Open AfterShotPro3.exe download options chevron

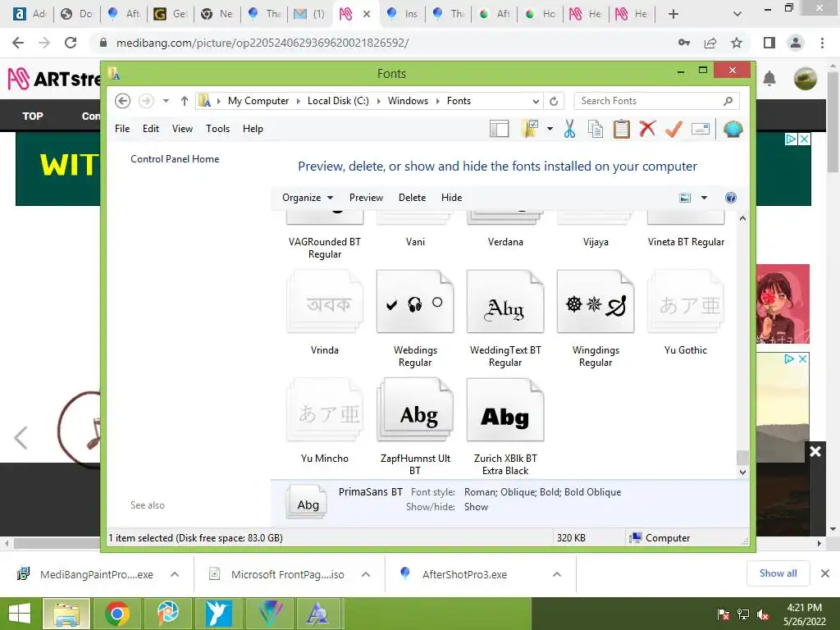(557, 574)
